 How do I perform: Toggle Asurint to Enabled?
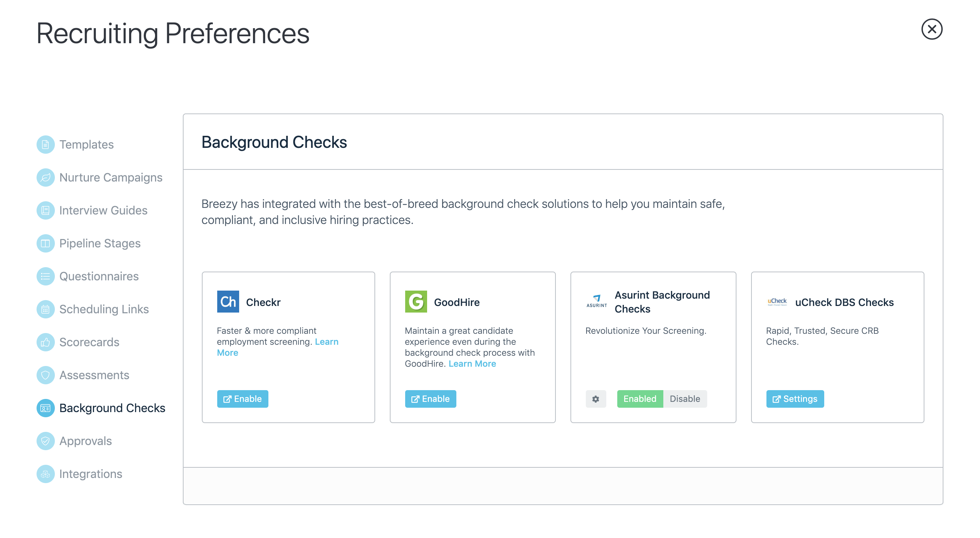[640, 399]
